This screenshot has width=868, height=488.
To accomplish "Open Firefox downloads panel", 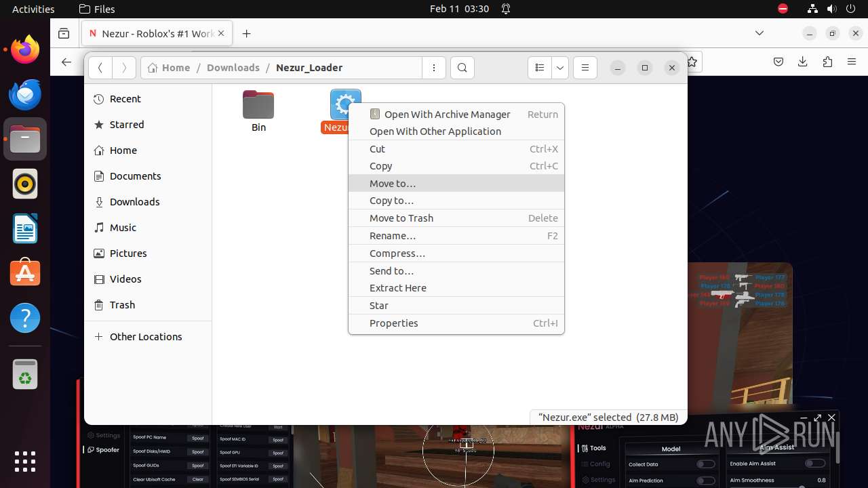I will pyautogui.click(x=803, y=62).
